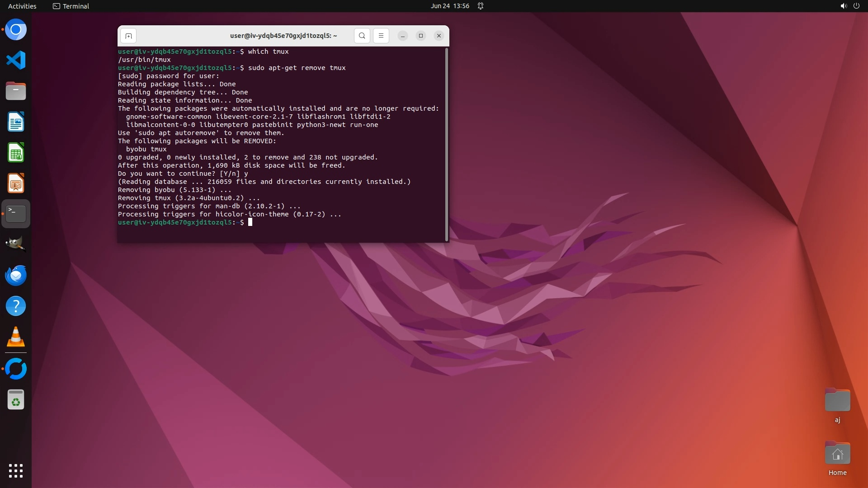
Task: Open the Trash from dock
Action: pos(16,400)
